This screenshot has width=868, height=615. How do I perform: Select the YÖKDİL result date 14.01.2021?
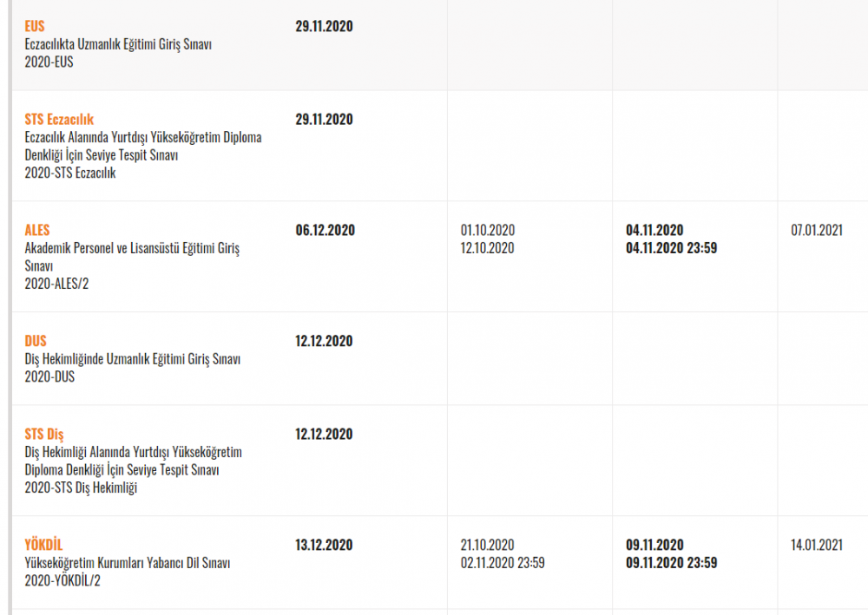[817, 545]
